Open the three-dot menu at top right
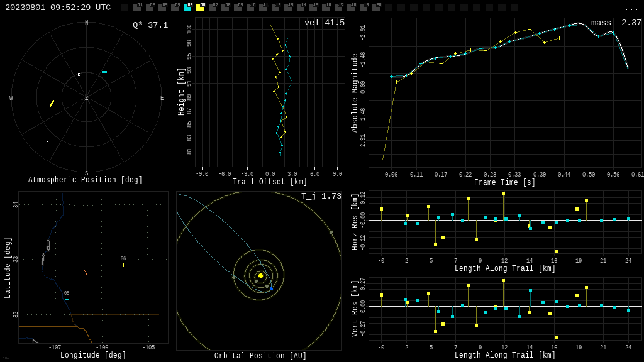644x362 pixels. pyautogui.click(x=631, y=9)
